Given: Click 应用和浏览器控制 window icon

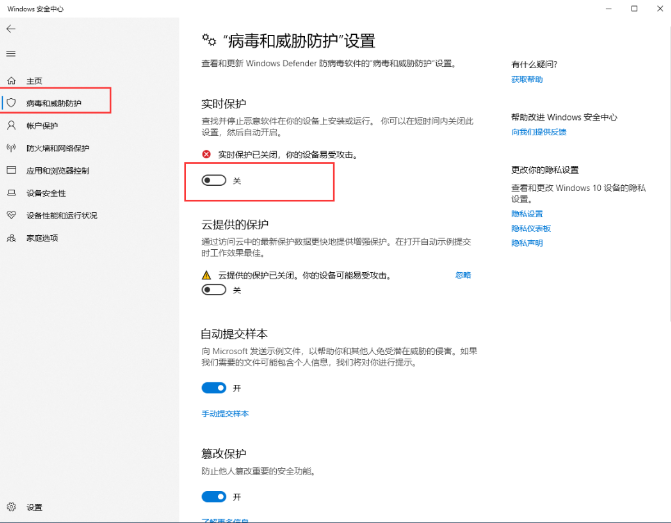Looking at the screenshot, I should coord(12,170).
